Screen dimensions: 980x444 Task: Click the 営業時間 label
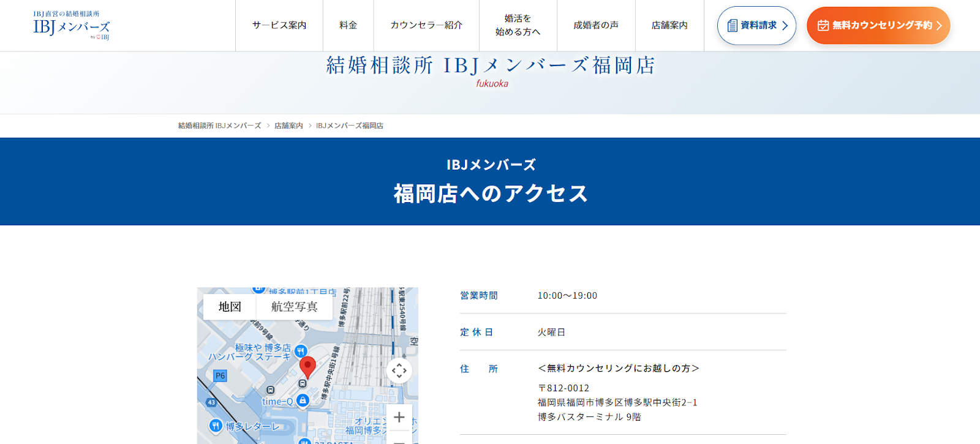point(479,295)
